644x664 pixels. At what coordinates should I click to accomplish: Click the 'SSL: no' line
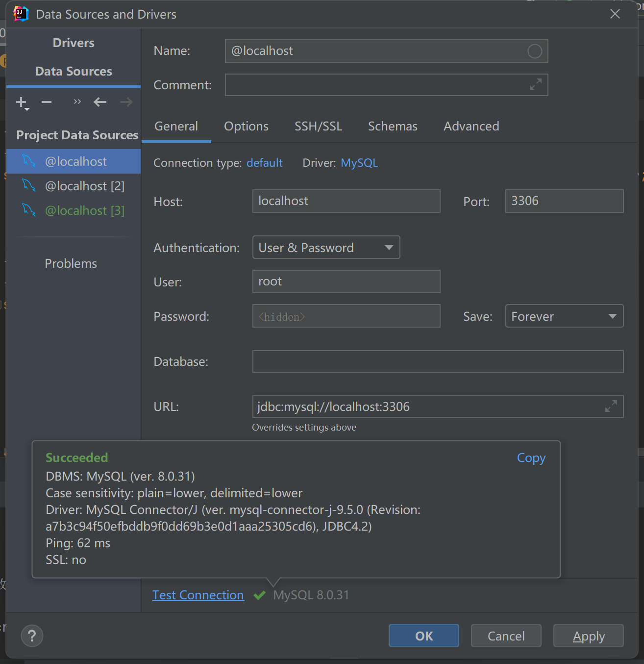66,560
